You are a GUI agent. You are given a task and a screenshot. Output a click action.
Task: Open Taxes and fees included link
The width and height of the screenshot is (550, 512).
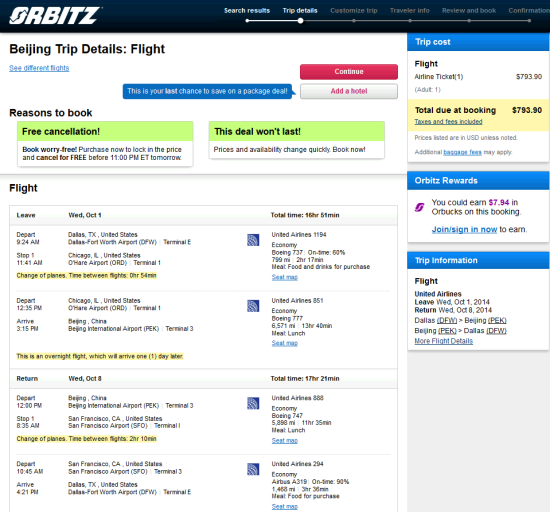tap(448, 122)
